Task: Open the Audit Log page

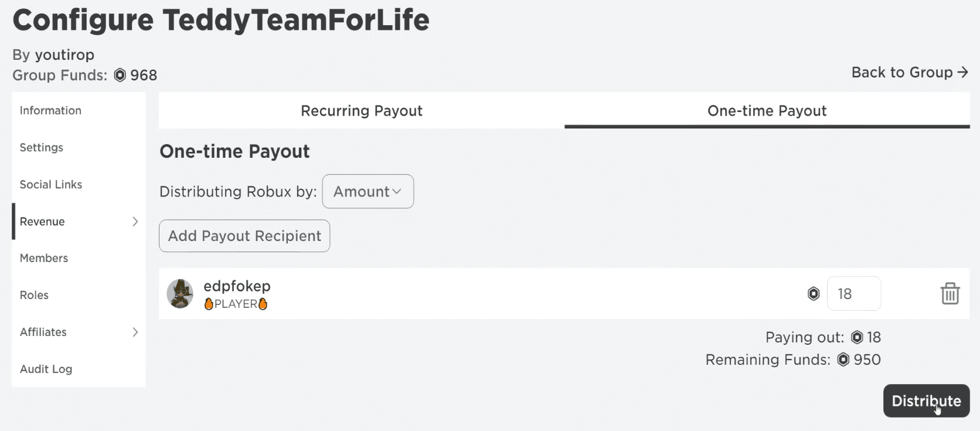Action: 46,369
